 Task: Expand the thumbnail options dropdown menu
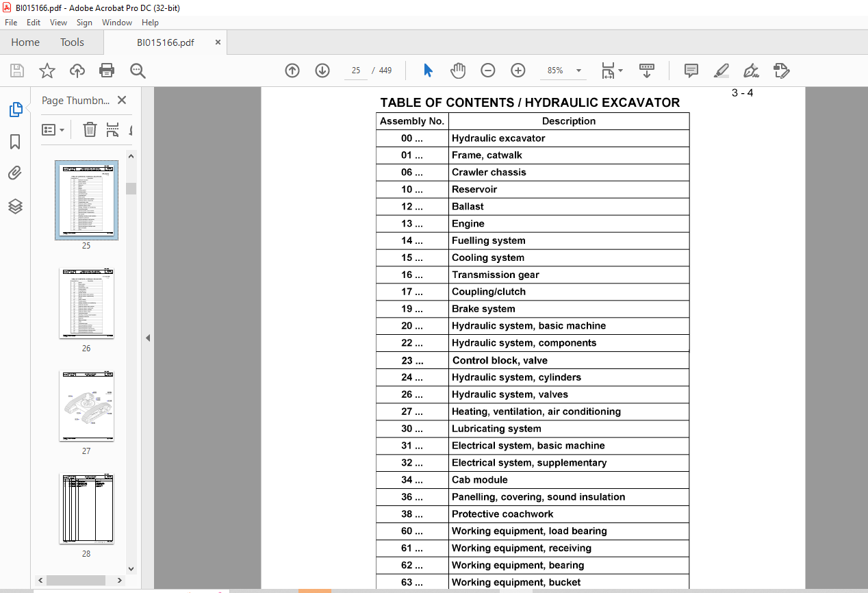[x=53, y=129]
